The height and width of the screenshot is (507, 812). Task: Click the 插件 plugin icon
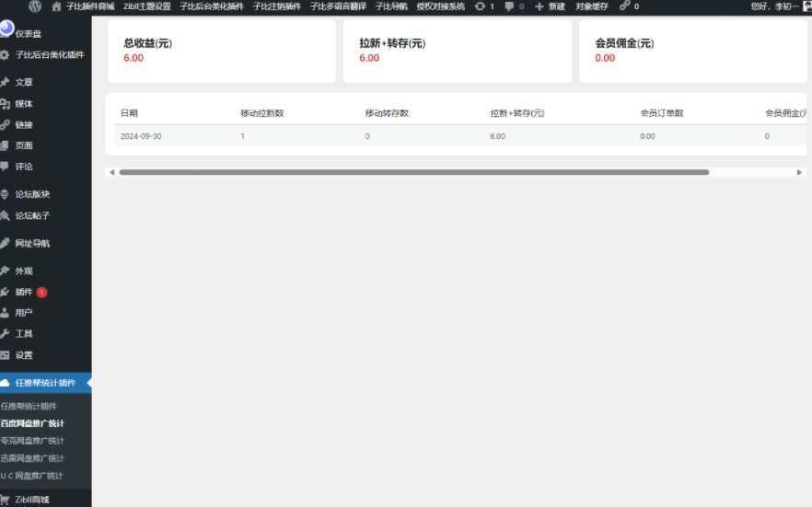coord(5,292)
